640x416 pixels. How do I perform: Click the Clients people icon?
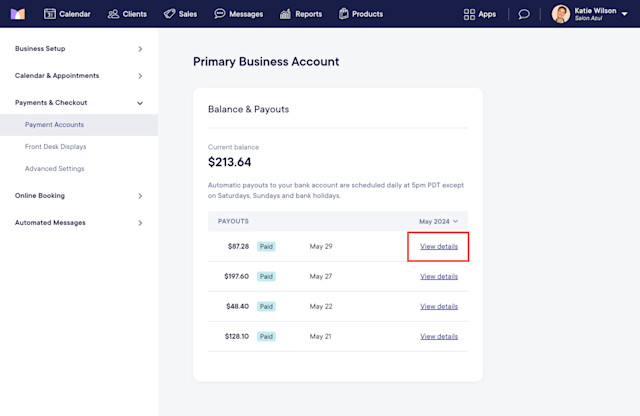(x=113, y=14)
